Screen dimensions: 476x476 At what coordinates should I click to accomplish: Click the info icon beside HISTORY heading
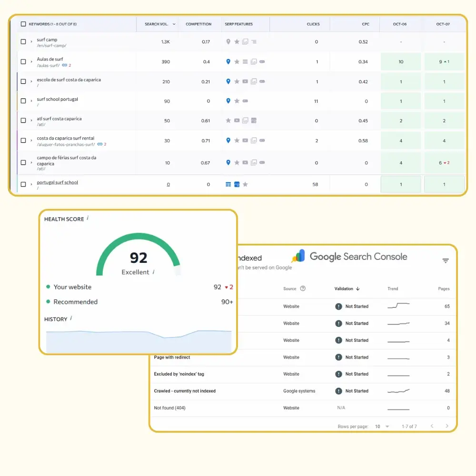pos(72,319)
